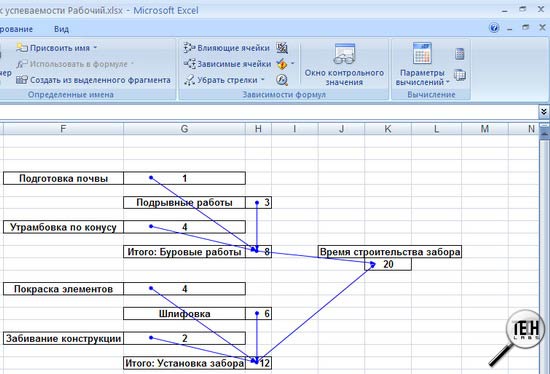Select the cell with value 20
The height and width of the screenshot is (374, 550).
point(388,264)
